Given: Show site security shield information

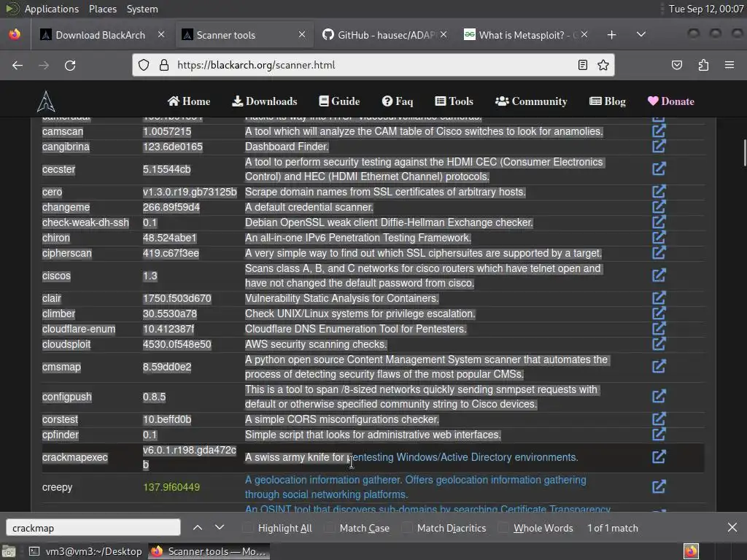Looking at the screenshot, I should [144, 65].
